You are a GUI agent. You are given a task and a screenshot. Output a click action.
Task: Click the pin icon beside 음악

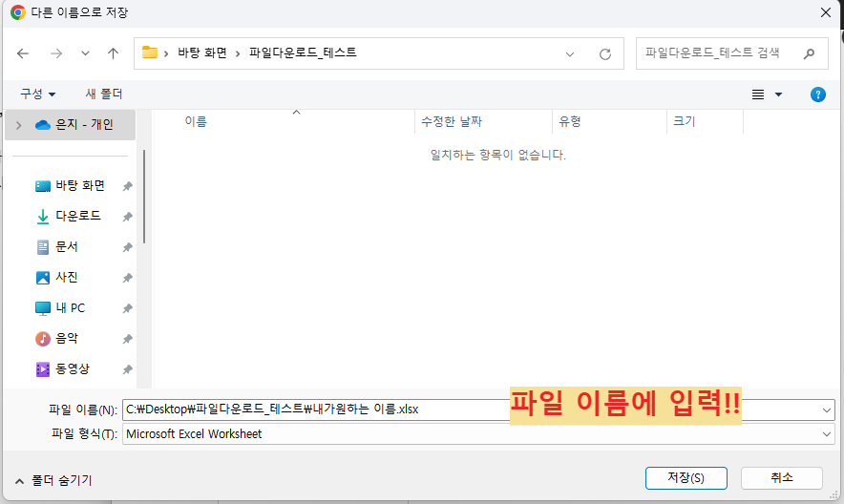coord(127,340)
